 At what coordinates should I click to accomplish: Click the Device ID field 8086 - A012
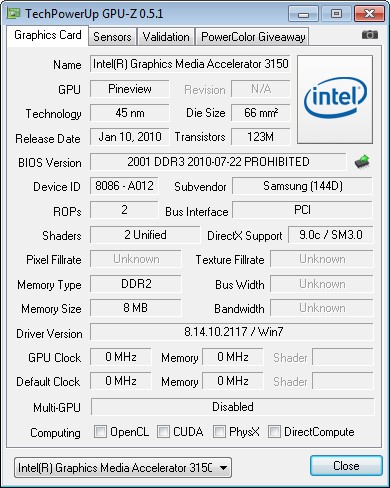(x=124, y=186)
